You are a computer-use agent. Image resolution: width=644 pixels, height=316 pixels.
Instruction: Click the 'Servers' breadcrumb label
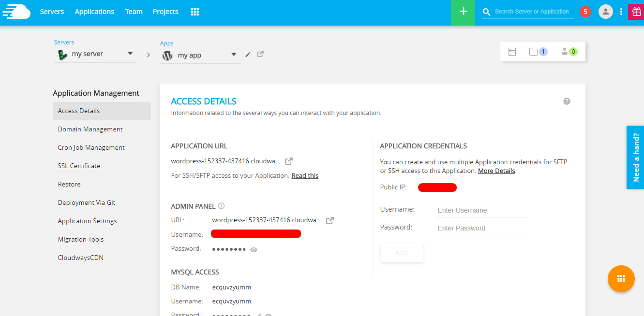[64, 43]
